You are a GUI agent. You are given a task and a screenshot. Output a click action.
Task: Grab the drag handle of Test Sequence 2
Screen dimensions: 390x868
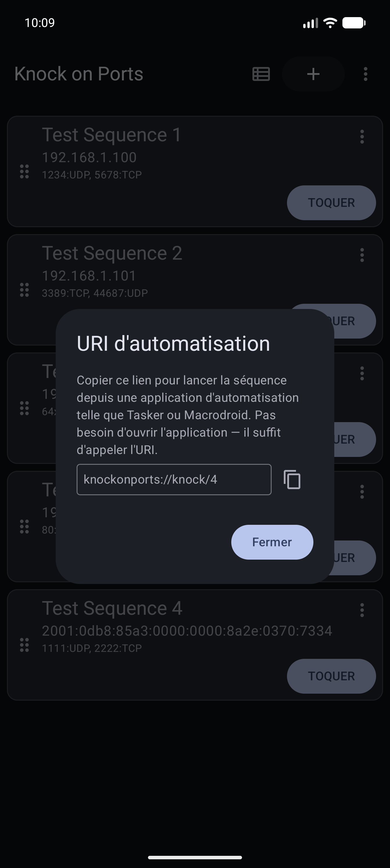pos(24,290)
